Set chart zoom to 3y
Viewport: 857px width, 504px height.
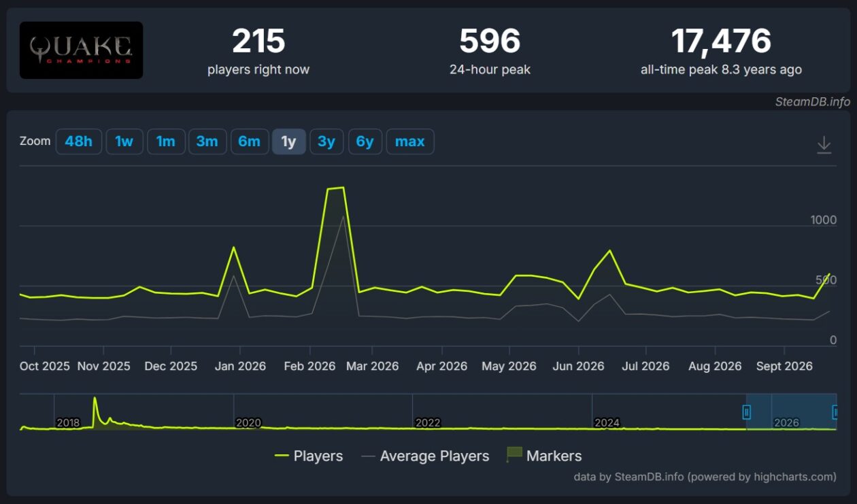tap(326, 141)
